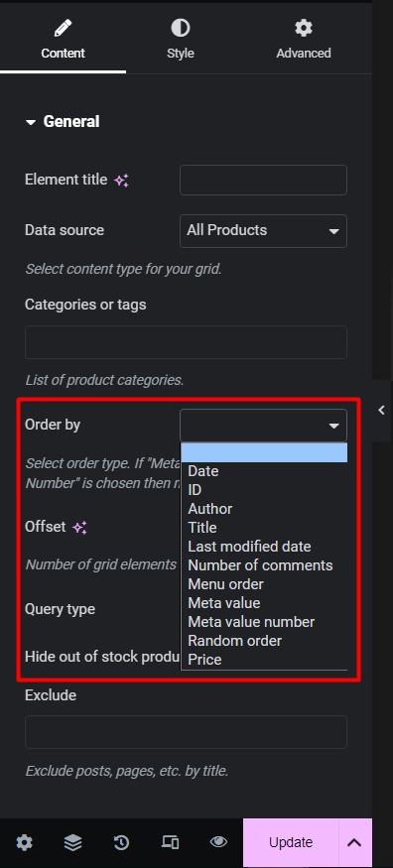
Task: Open the responsive mode icon
Action: pyautogui.click(x=170, y=842)
